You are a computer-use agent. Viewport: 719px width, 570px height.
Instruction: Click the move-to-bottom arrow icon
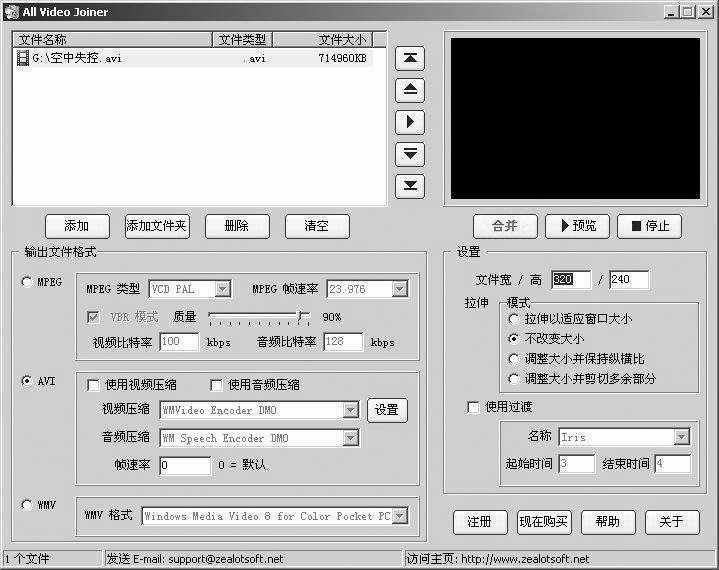[410, 186]
